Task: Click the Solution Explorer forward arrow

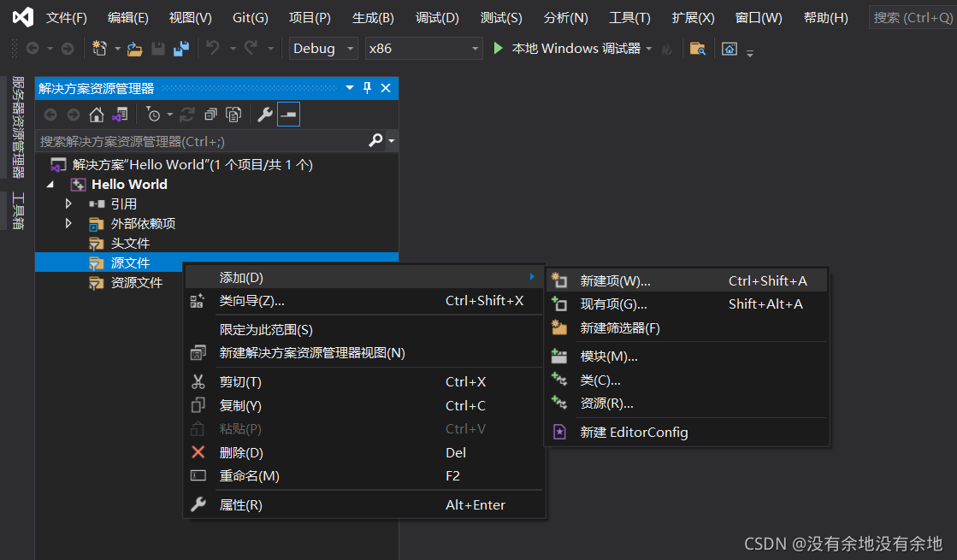Action: (x=74, y=115)
